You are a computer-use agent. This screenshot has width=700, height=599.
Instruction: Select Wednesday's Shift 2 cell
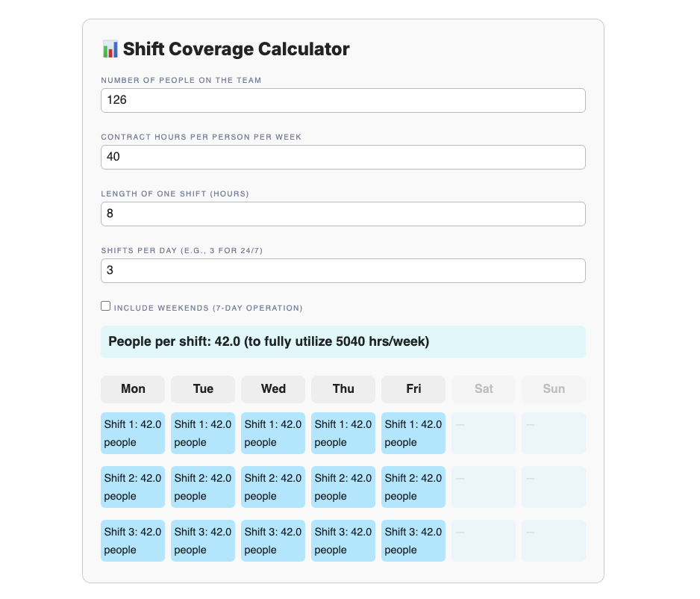pos(272,487)
